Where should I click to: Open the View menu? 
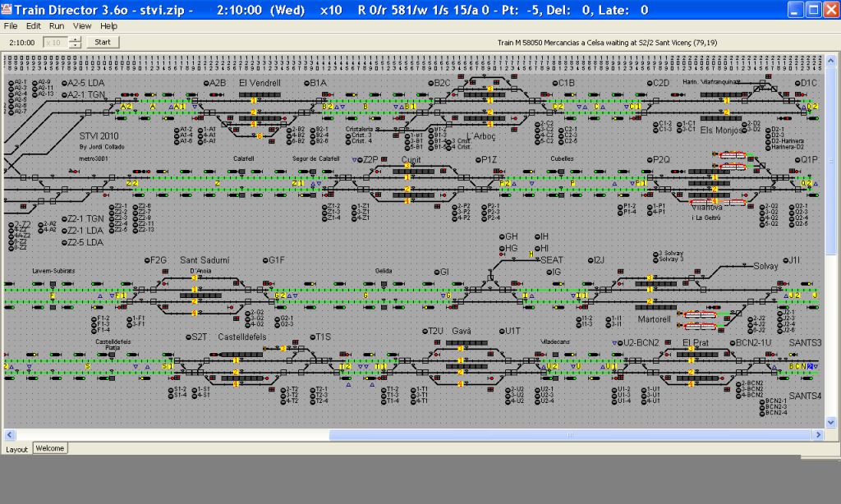click(82, 26)
